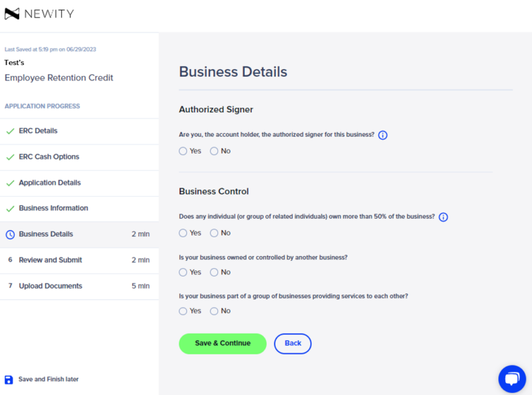Click the Save and Finish later disk icon
Viewport: 532px width, 395px height.
pos(9,380)
